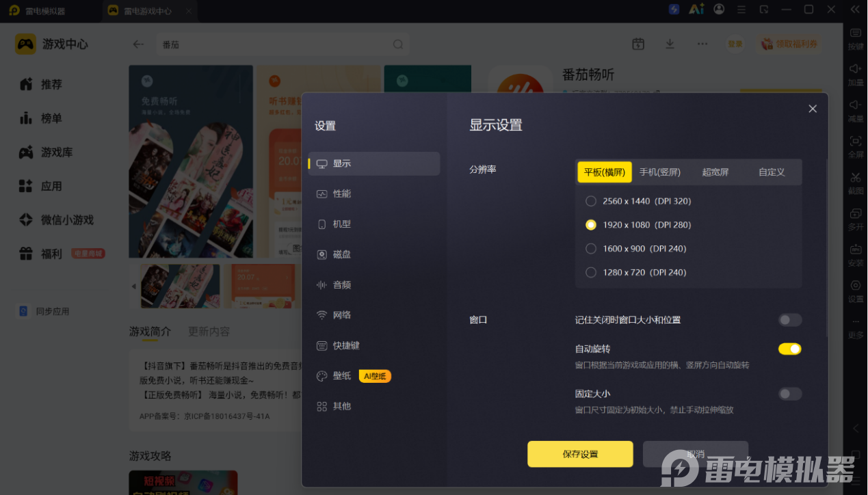Screen dimensions: 868x495
Task: Click the 同步应用 sidebar entry
Action: tap(44, 311)
